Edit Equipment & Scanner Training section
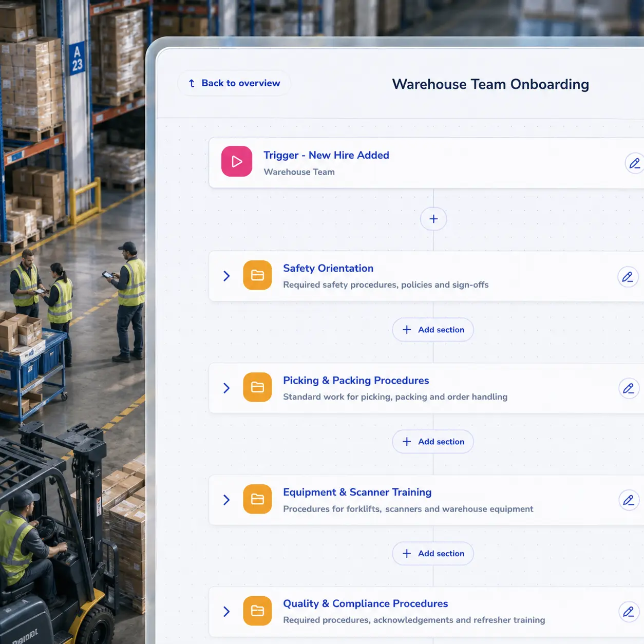Image resolution: width=644 pixels, height=644 pixels. click(x=629, y=500)
